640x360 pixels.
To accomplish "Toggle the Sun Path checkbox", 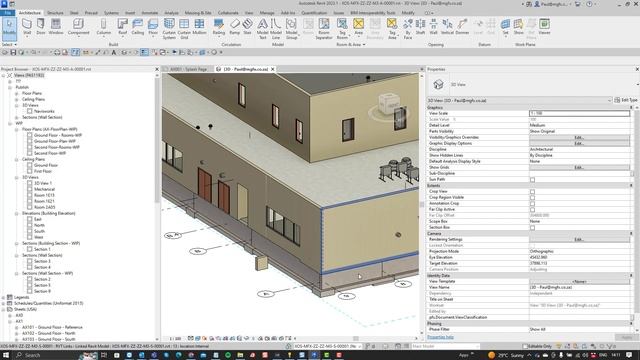I will [x=532, y=180].
